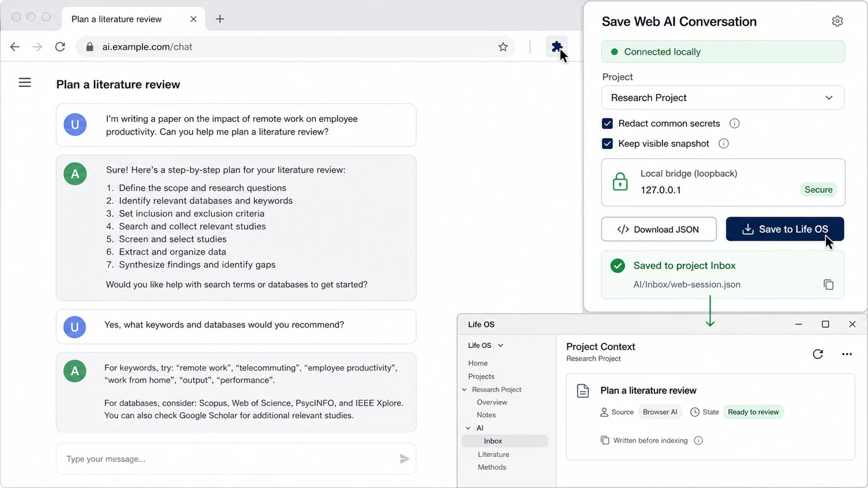This screenshot has width=868, height=488.
Task: Click the site lock icon in address bar
Action: pyautogui.click(x=90, y=47)
